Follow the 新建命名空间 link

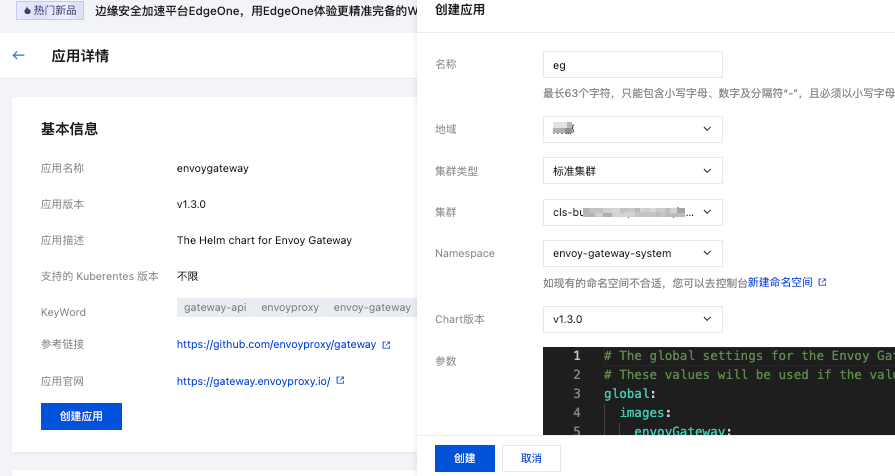(780, 282)
